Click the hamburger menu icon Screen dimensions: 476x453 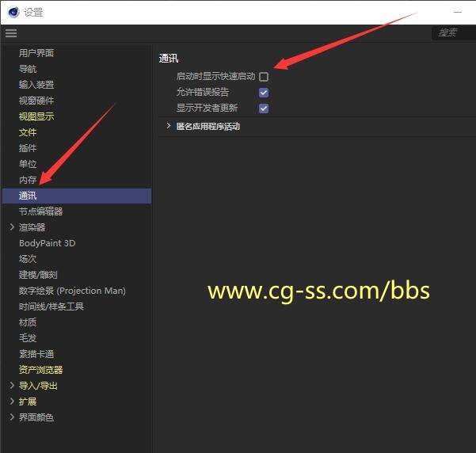(x=10, y=33)
